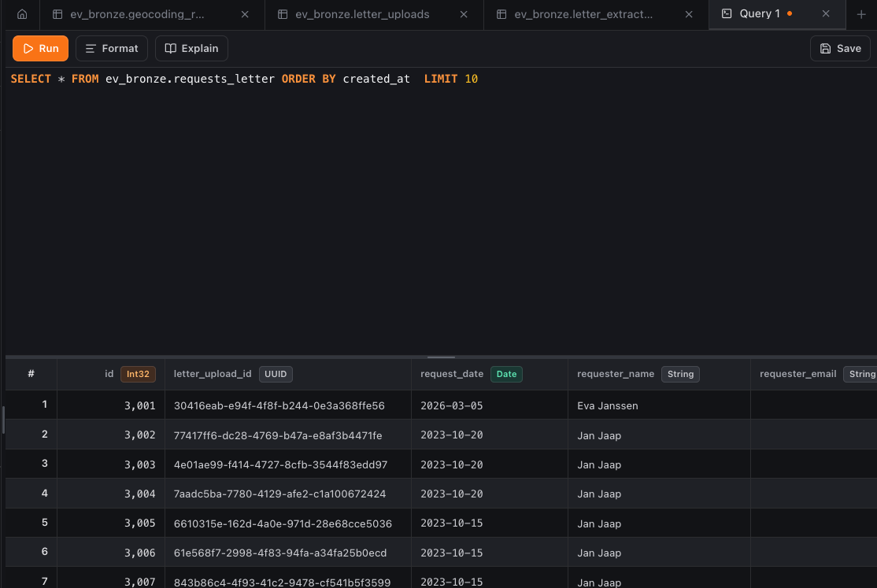
Task: Select the Query 1 tab
Action: pyautogui.click(x=759, y=14)
